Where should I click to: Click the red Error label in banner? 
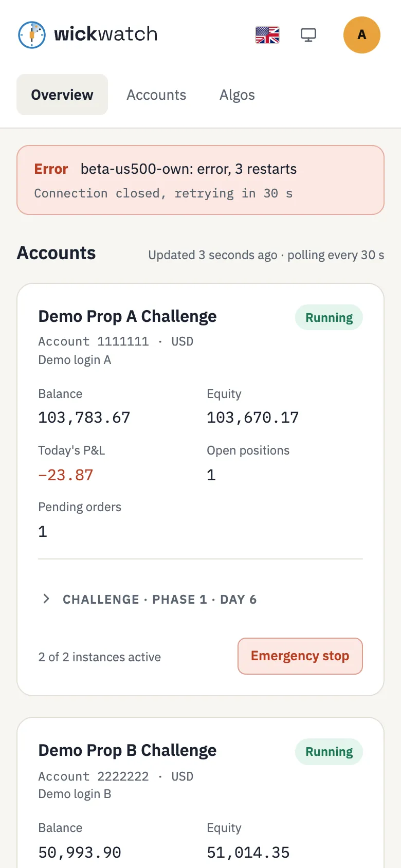coord(51,169)
